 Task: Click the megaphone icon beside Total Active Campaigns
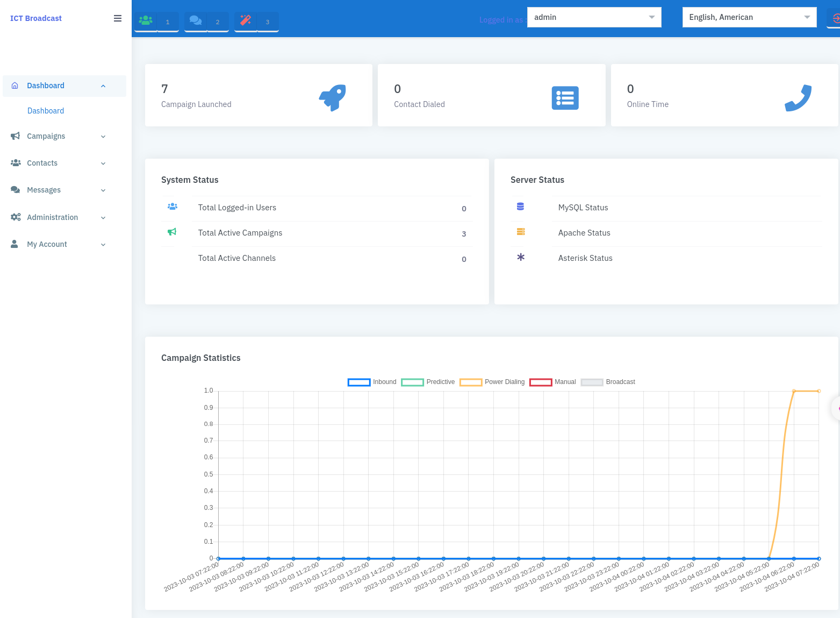coord(172,232)
